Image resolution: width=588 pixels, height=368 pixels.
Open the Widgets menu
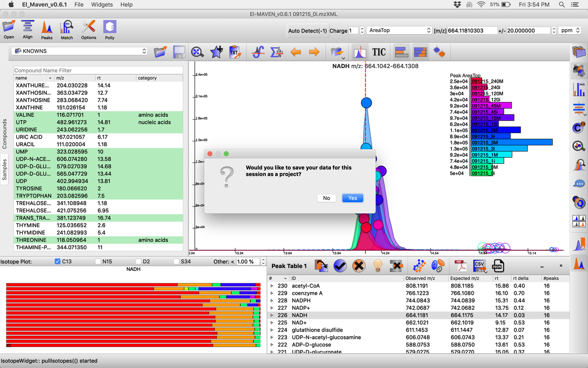pyautogui.click(x=102, y=5)
